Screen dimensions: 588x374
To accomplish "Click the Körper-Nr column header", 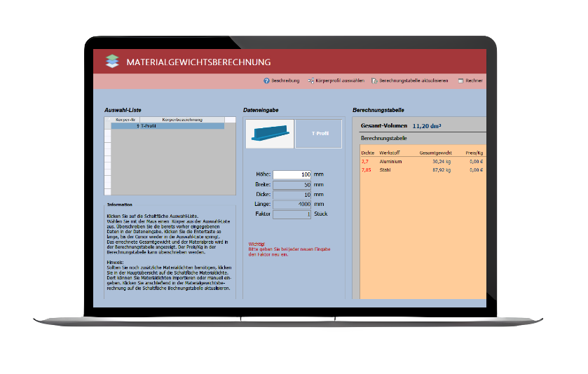I will point(125,120).
